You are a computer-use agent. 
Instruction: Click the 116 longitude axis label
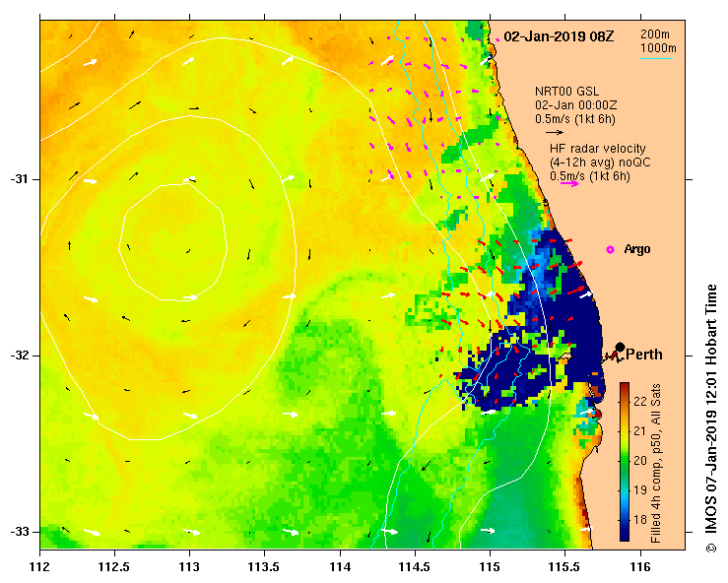pyautogui.click(x=640, y=567)
